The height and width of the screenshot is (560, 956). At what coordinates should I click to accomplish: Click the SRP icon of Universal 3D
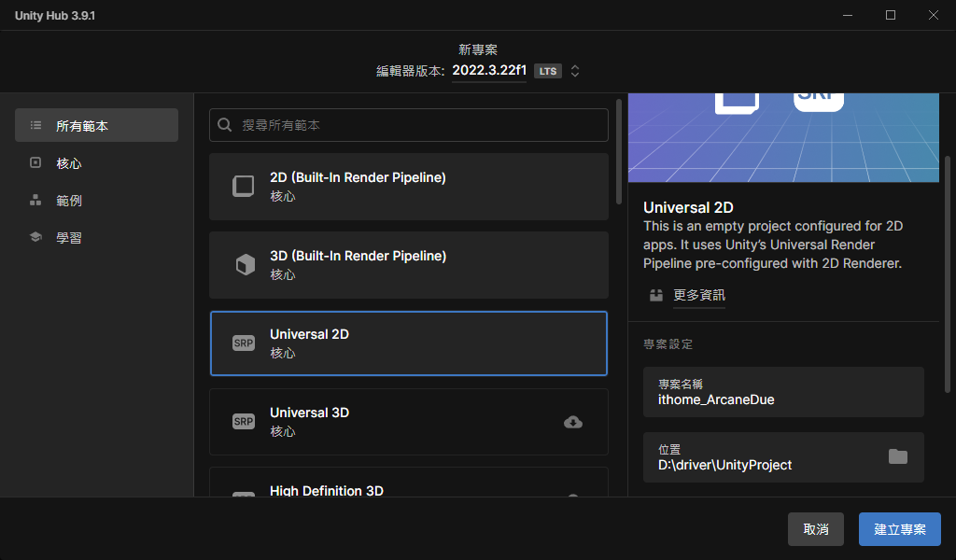point(244,422)
